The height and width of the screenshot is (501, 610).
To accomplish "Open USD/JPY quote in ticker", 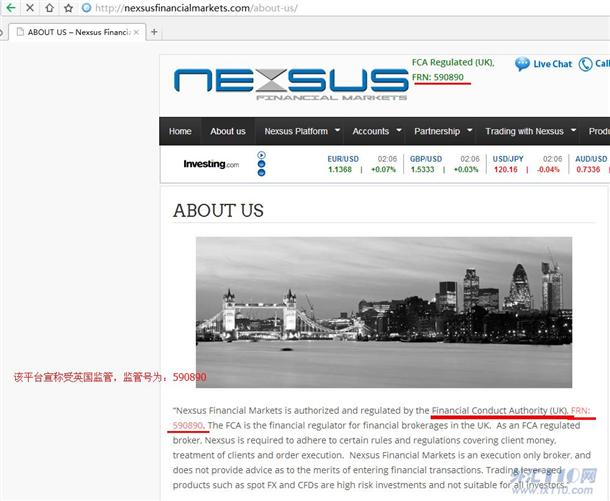I will (508, 159).
